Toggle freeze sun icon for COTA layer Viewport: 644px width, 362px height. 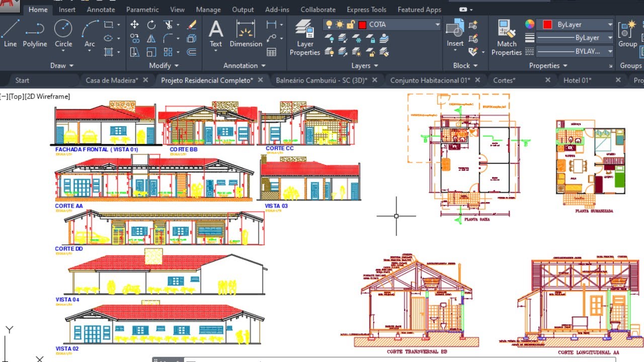[340, 25]
